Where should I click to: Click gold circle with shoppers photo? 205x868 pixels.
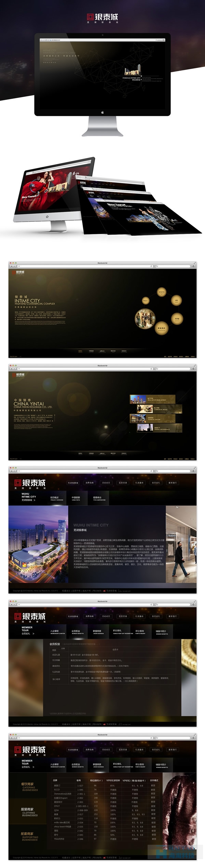(x=145, y=318)
